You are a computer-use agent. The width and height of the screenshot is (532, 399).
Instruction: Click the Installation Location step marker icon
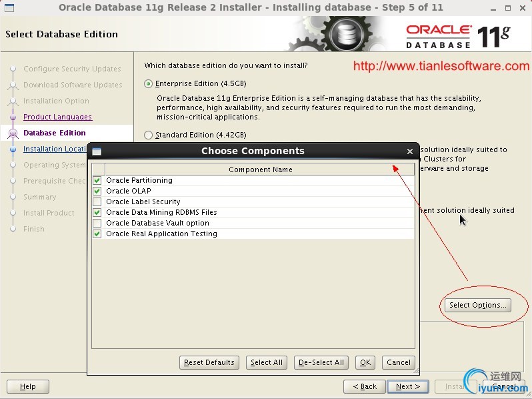(x=13, y=149)
